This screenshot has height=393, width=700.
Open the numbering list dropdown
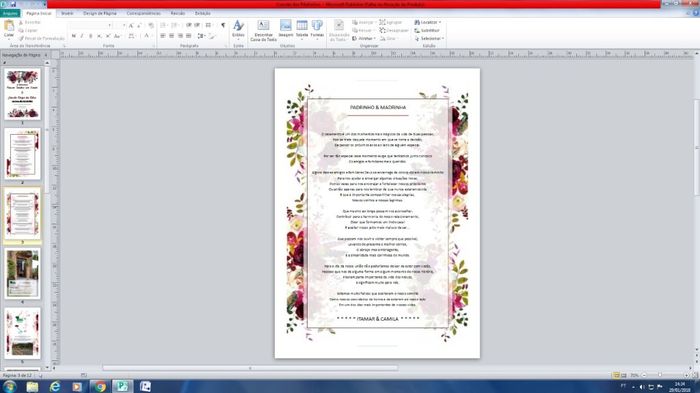tap(175, 25)
